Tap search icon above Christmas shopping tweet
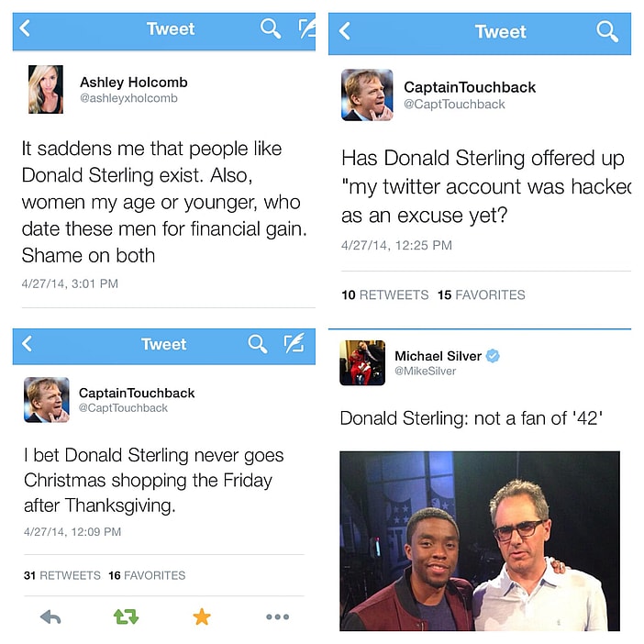 pos(258,343)
